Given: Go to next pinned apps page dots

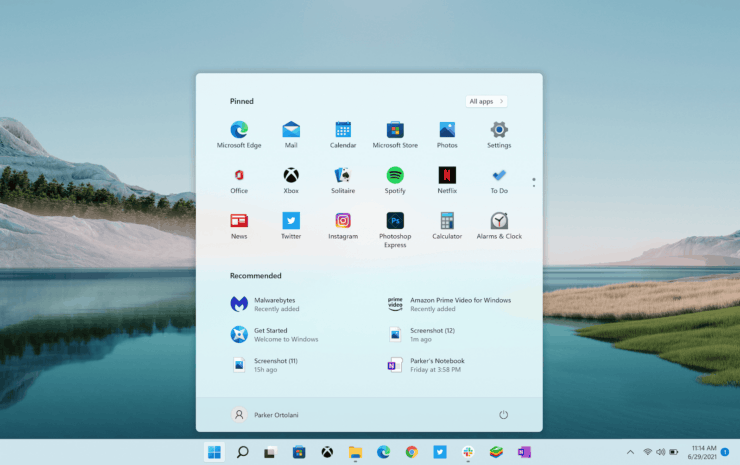Looking at the screenshot, I should click(534, 182).
